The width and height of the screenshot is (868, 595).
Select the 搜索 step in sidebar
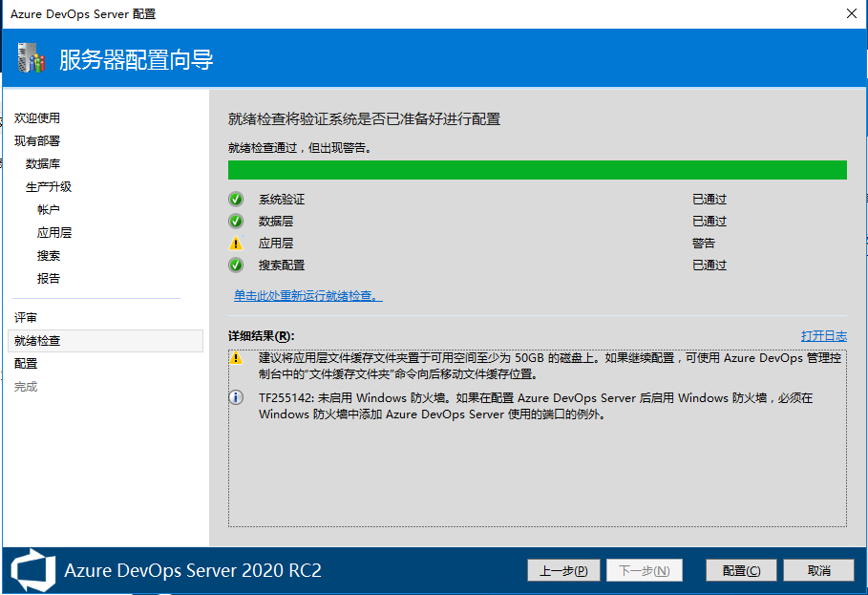49,256
